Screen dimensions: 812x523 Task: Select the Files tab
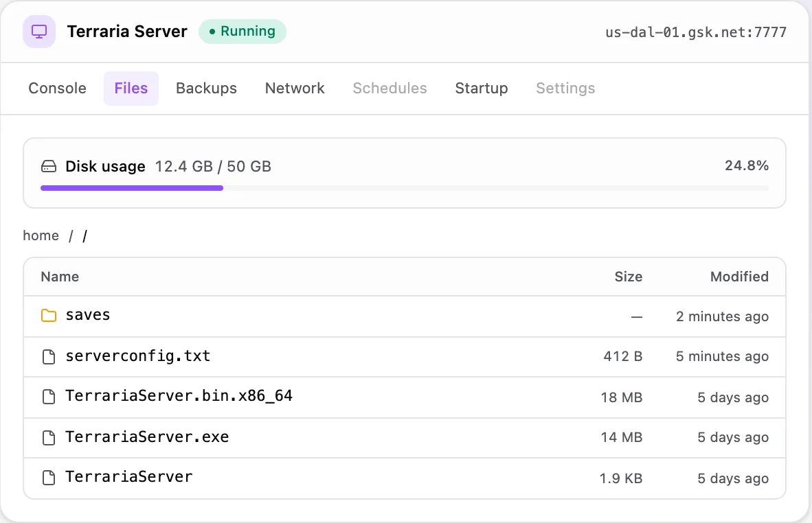(131, 89)
